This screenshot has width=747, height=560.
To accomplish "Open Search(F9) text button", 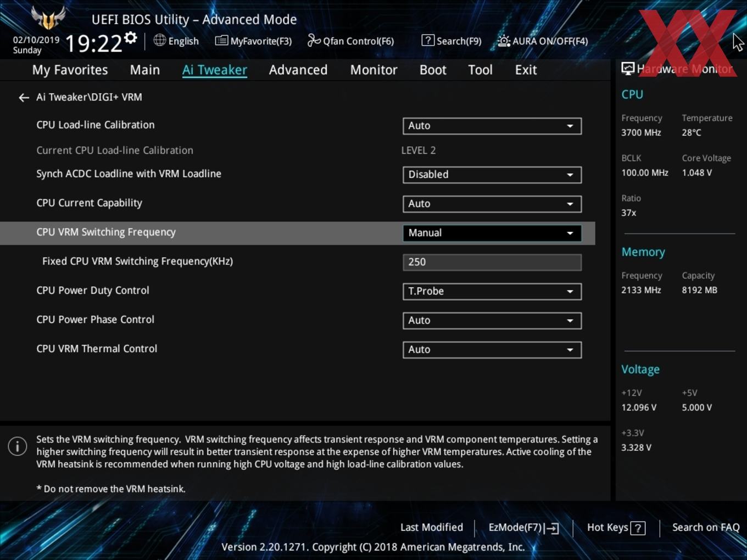I will click(459, 41).
